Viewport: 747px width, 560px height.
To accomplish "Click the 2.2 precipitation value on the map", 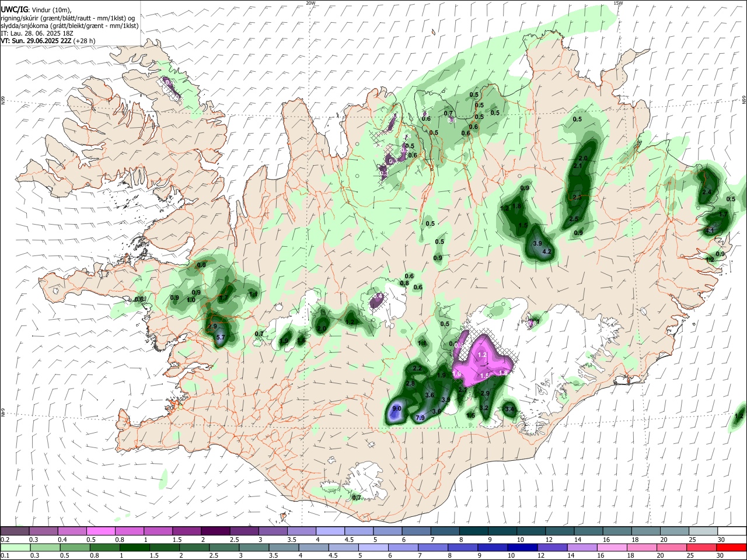I will (x=417, y=368).
